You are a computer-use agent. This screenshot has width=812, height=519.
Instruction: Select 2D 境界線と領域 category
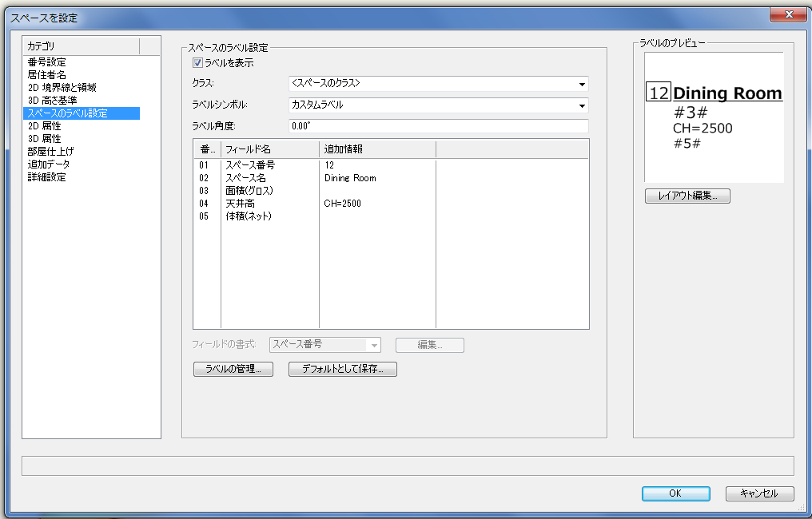(62, 88)
